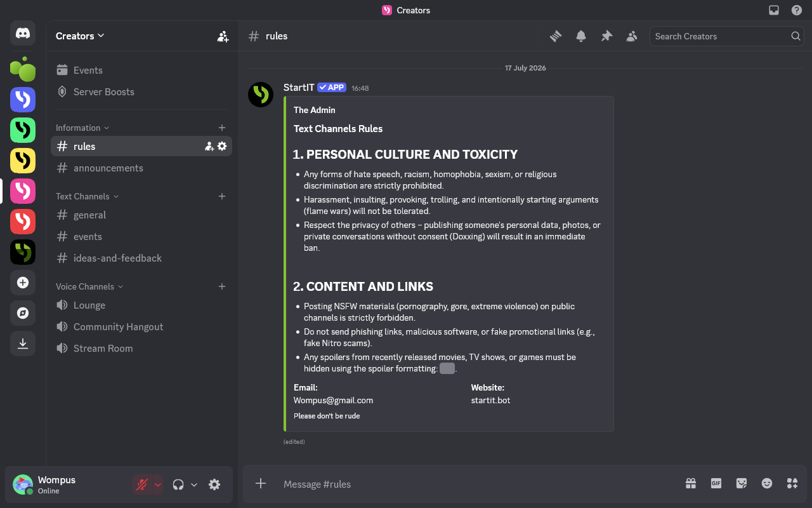The width and height of the screenshot is (812, 508).
Task: Open the GIF picker
Action: [x=716, y=484]
